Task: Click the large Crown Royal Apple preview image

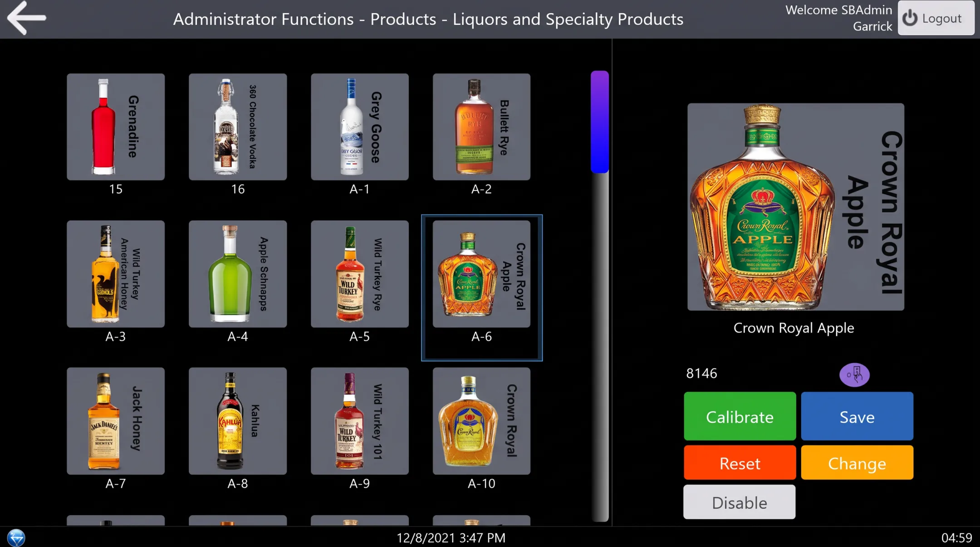Action: [796, 207]
